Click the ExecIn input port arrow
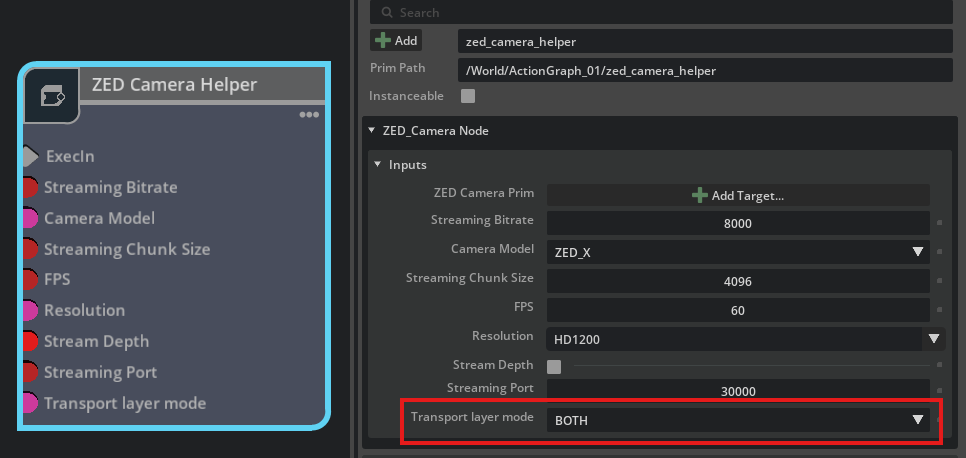 pyautogui.click(x=31, y=157)
